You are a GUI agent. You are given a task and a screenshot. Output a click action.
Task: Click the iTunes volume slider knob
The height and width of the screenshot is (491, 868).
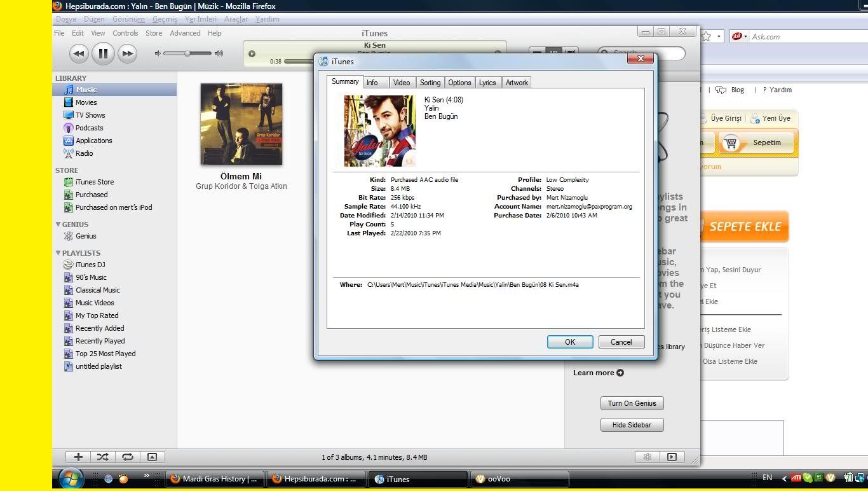[187, 53]
